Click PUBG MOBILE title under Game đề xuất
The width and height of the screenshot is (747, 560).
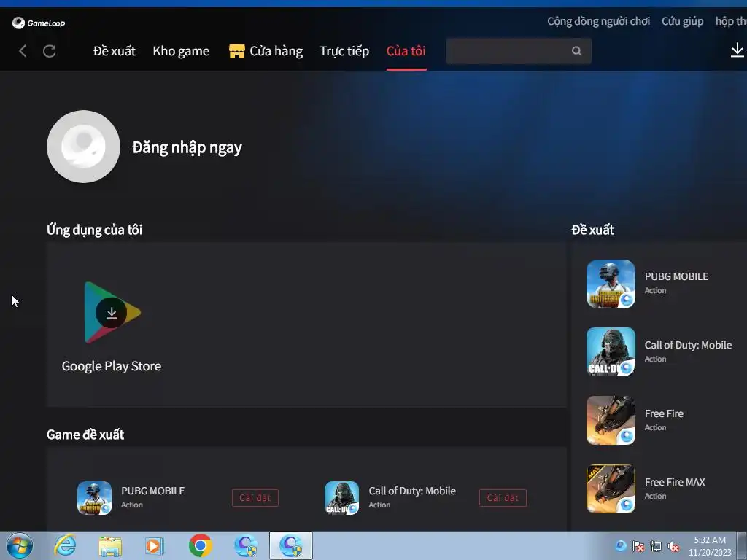153,491
